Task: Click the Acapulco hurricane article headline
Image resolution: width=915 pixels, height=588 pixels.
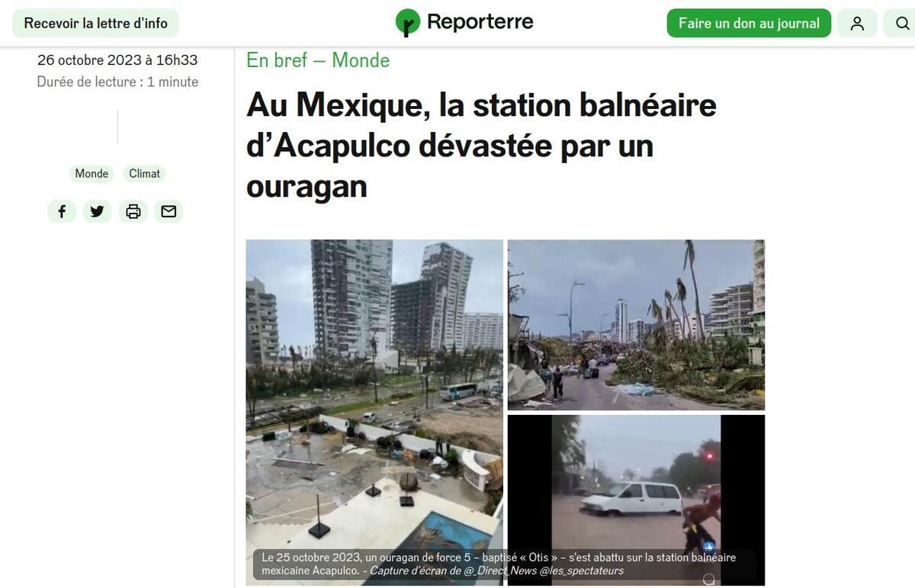Action: click(x=481, y=146)
